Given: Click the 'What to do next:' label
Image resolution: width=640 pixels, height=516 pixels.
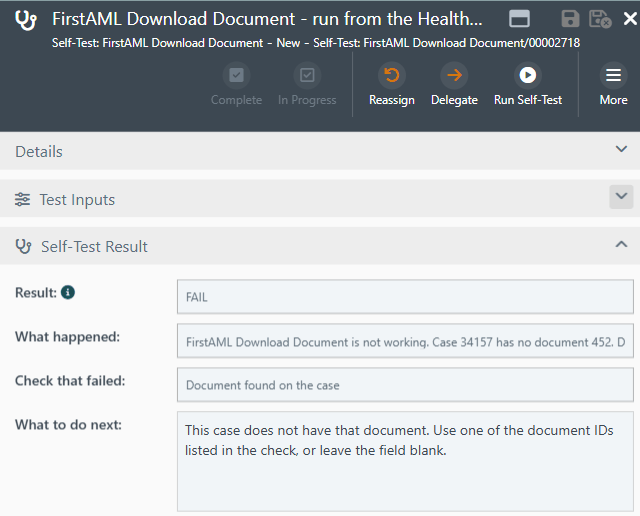Looking at the screenshot, I should 68,425.
